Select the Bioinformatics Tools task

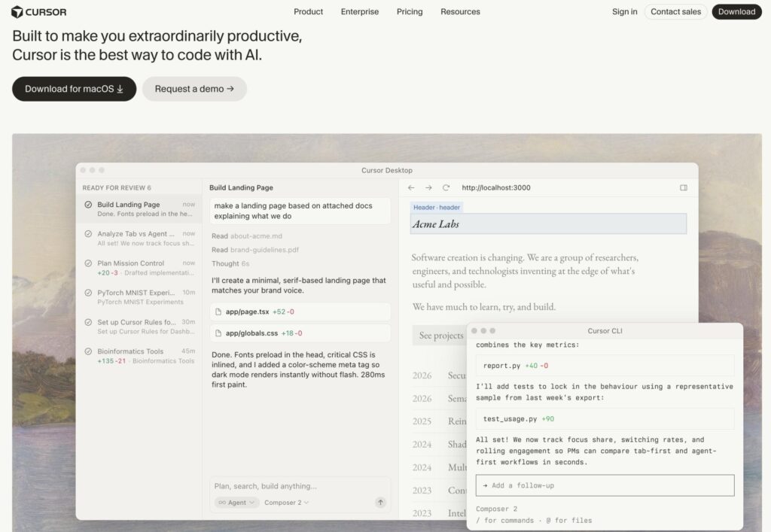coord(139,356)
